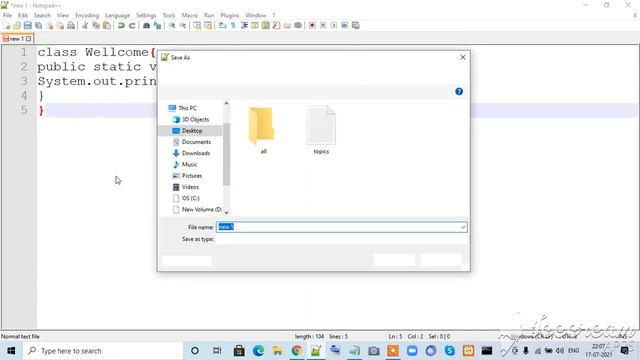Expand the File name dropdown arrow

pyautogui.click(x=463, y=227)
